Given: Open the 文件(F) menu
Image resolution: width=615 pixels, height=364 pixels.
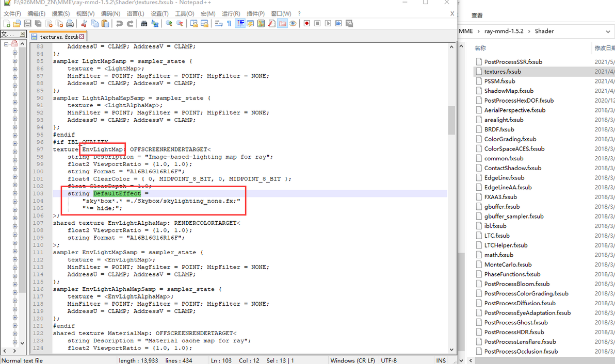Looking at the screenshot, I should (12, 13).
